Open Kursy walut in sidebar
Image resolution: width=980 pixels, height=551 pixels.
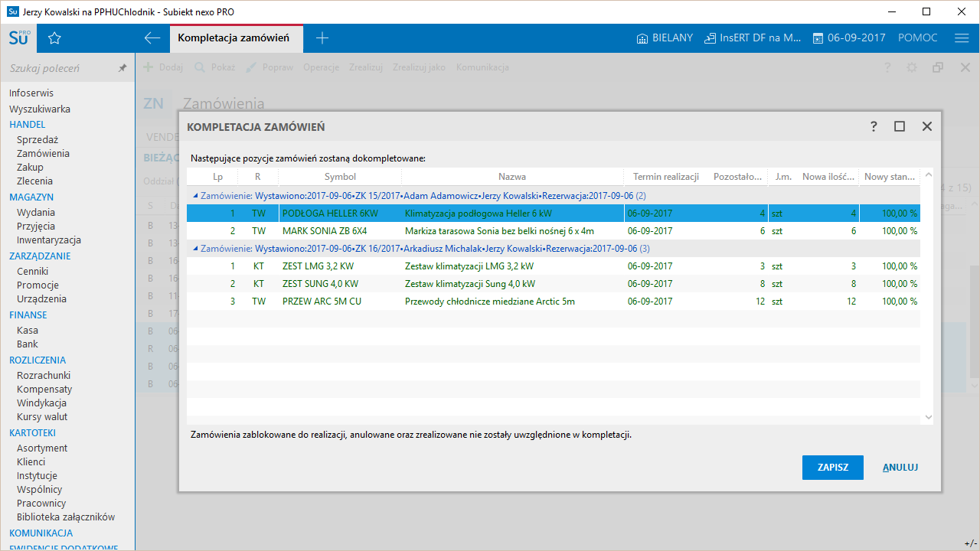click(x=42, y=416)
